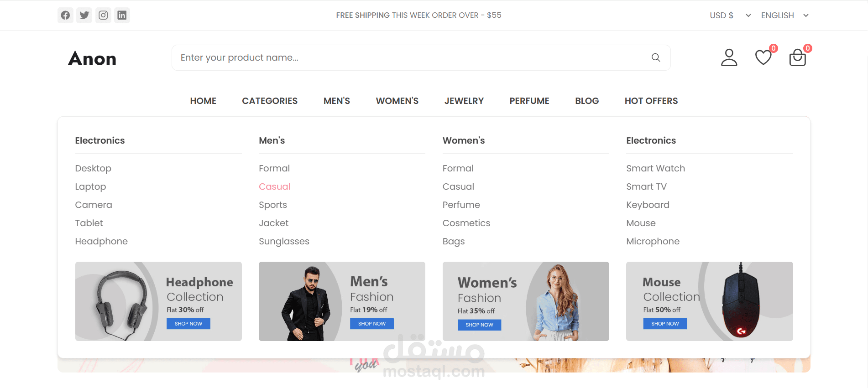Screen dimensions: 868x388
Task: Click the first Electronics column heading
Action: point(100,140)
